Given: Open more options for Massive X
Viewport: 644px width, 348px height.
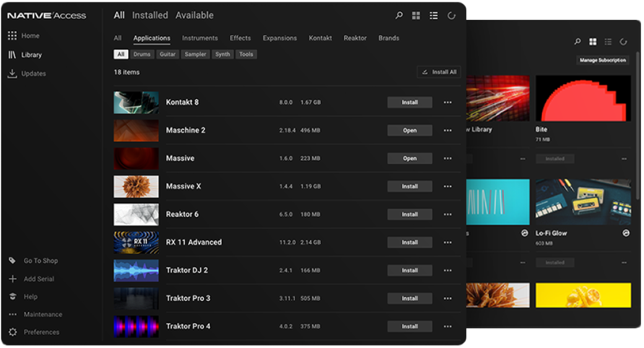Looking at the screenshot, I should click(x=448, y=186).
